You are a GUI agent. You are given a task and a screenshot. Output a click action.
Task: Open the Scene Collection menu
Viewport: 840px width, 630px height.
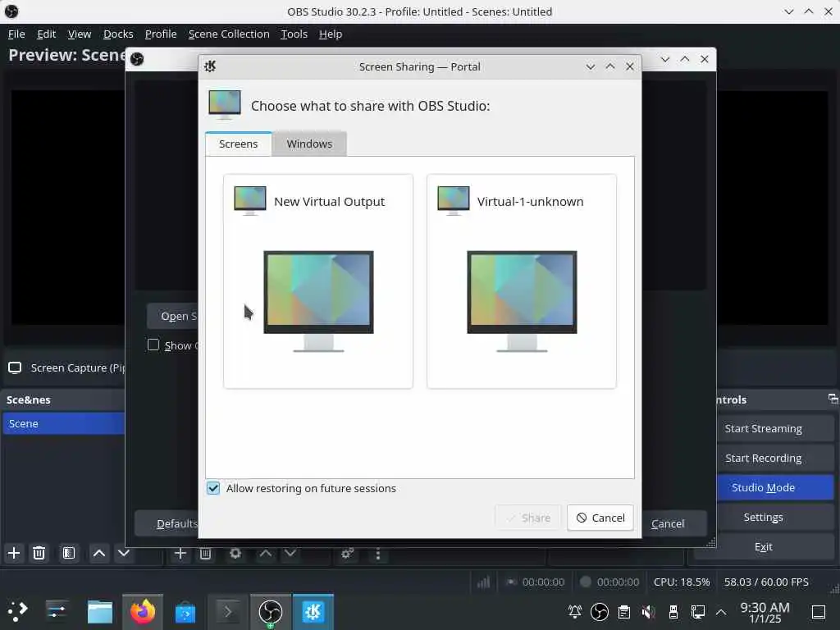click(x=229, y=34)
